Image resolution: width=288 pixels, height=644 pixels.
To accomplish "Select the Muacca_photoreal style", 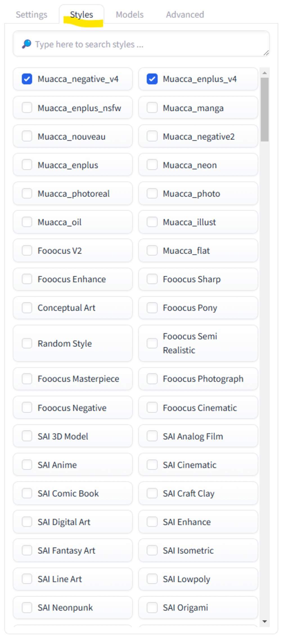I will click(x=27, y=193).
